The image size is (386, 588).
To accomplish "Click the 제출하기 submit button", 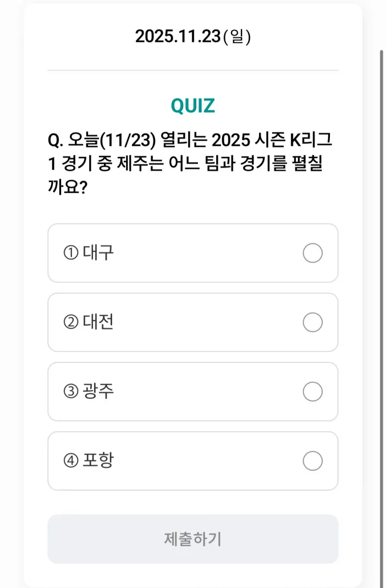I will pos(193,539).
